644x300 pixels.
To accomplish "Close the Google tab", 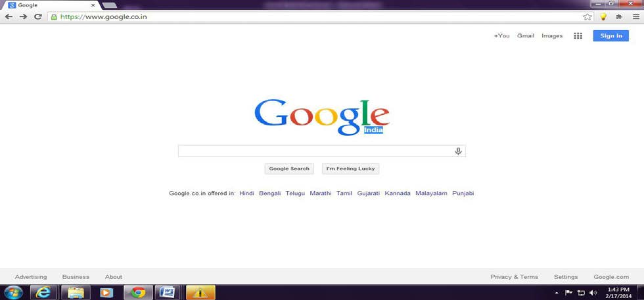I will (x=93, y=5).
